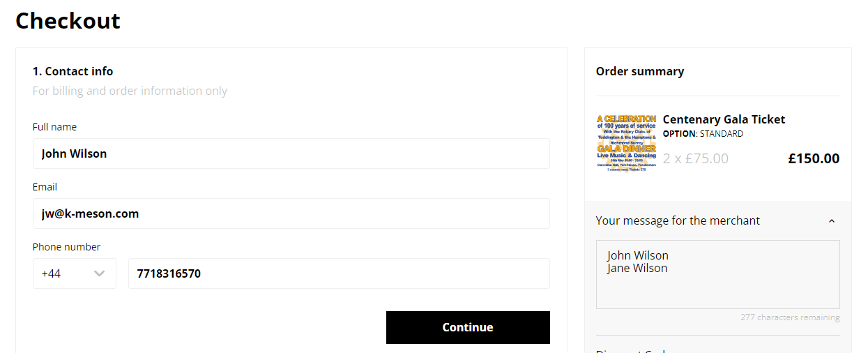868x353 pixels.
Task: Click the '277 characters remaining' counter
Action: coord(790,317)
